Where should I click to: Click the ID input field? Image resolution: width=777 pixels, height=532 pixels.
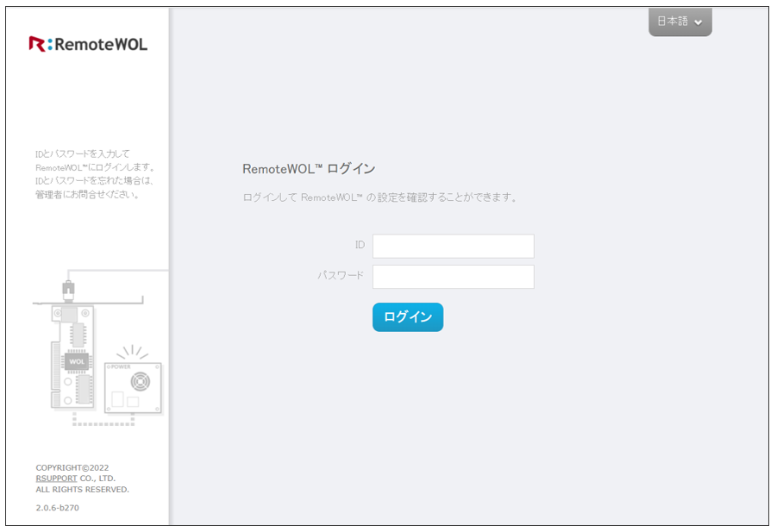pos(453,246)
